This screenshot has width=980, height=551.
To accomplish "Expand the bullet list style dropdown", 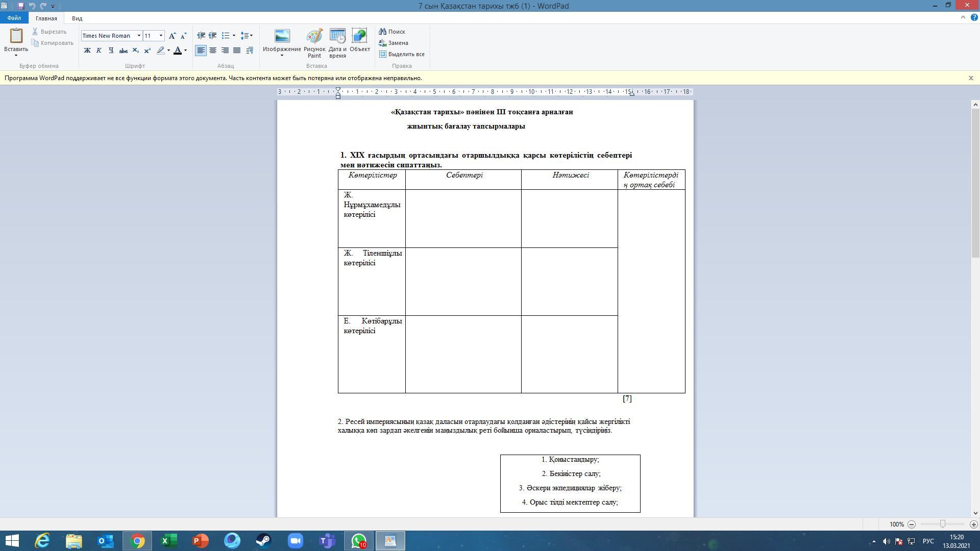I will tap(234, 36).
